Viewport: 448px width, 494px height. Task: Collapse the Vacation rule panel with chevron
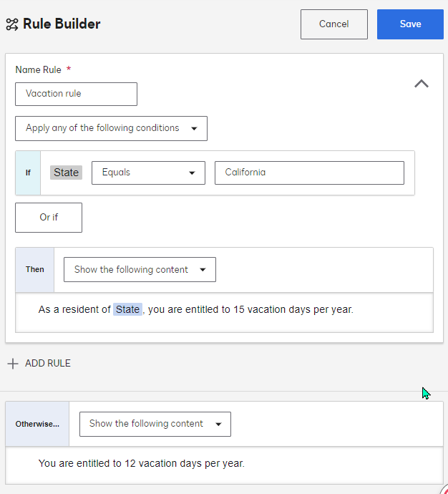pyautogui.click(x=422, y=84)
